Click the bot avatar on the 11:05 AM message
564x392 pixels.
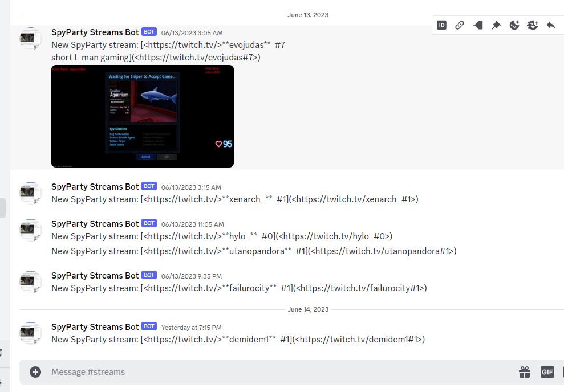click(x=31, y=230)
